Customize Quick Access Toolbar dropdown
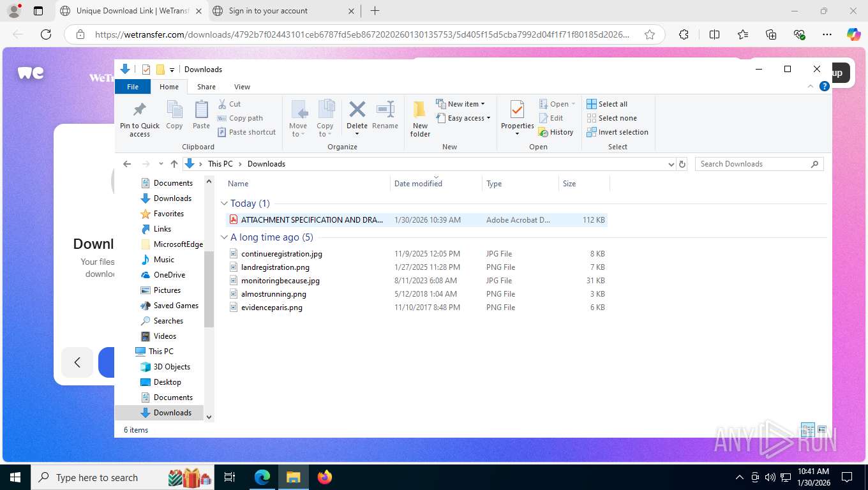 point(172,70)
